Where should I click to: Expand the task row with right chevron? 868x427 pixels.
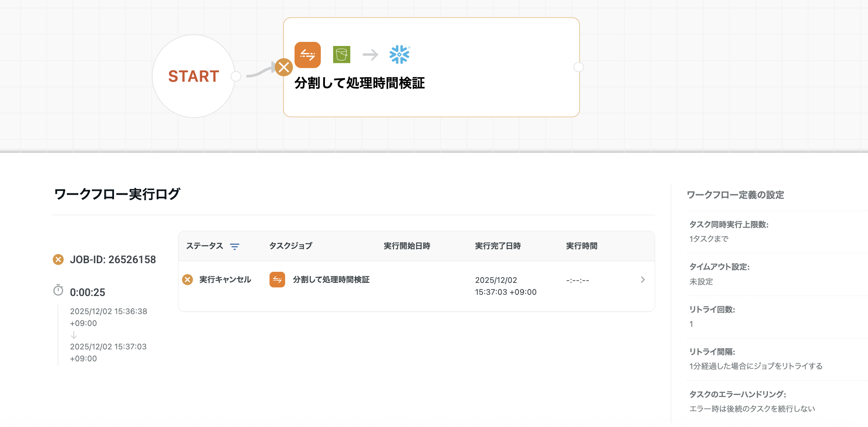[x=642, y=280]
